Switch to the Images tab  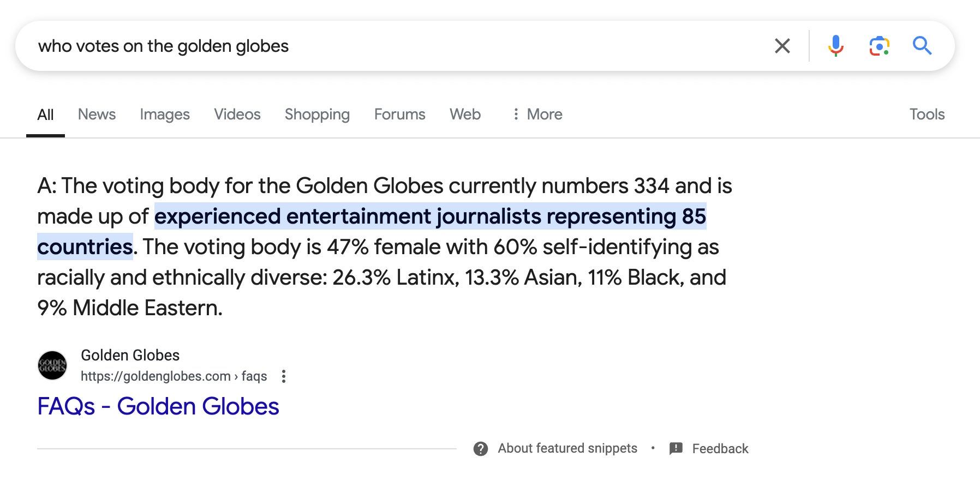[x=164, y=115]
